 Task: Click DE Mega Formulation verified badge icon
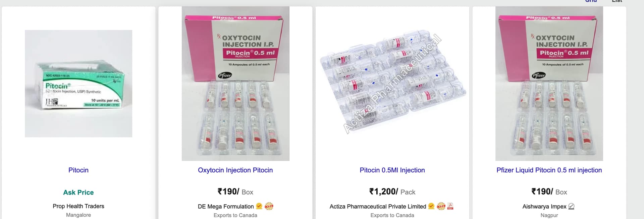click(259, 206)
